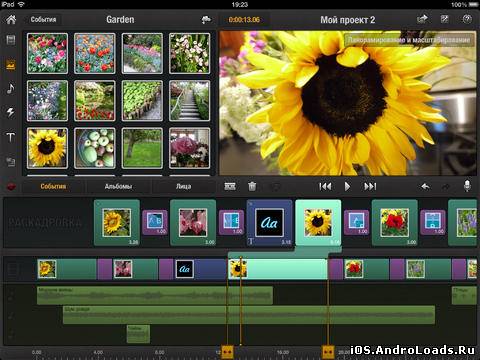Select the long middle audio clip
Screen dimensions: 480x360
pos(249,315)
